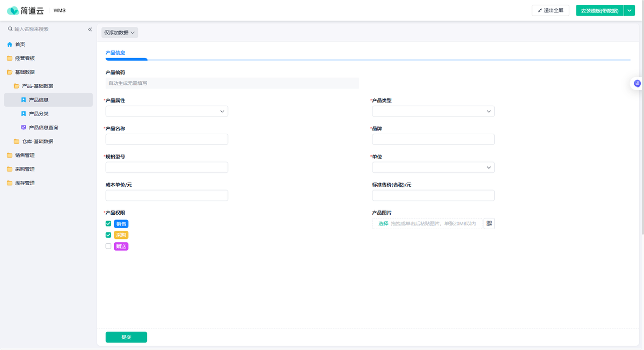
Task: Open the 产品属性 dropdown
Action: coord(167,111)
